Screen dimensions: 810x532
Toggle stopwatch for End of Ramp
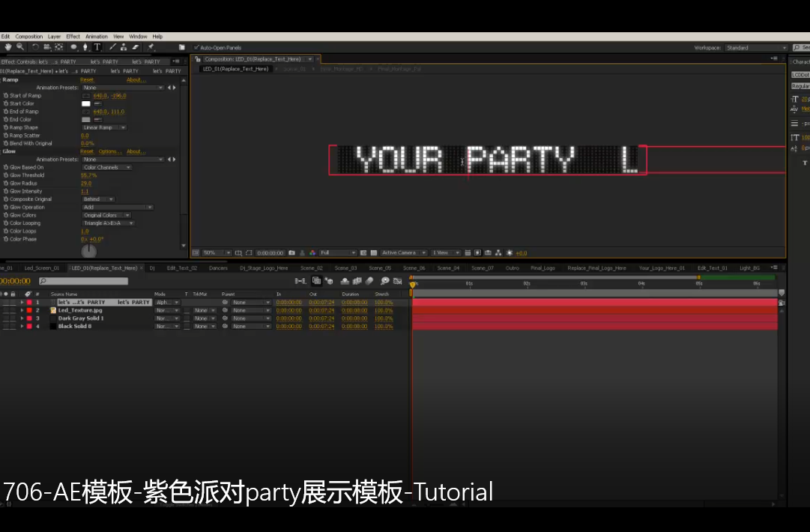coord(6,112)
